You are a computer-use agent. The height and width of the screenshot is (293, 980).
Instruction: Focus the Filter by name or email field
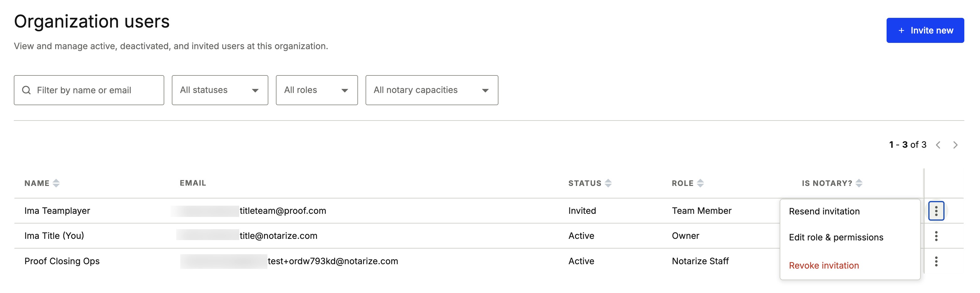pyautogui.click(x=95, y=90)
